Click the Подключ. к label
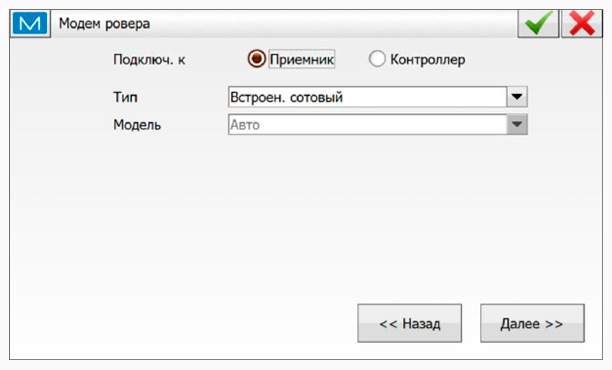Viewport: 612px width, 370px height. [x=149, y=60]
